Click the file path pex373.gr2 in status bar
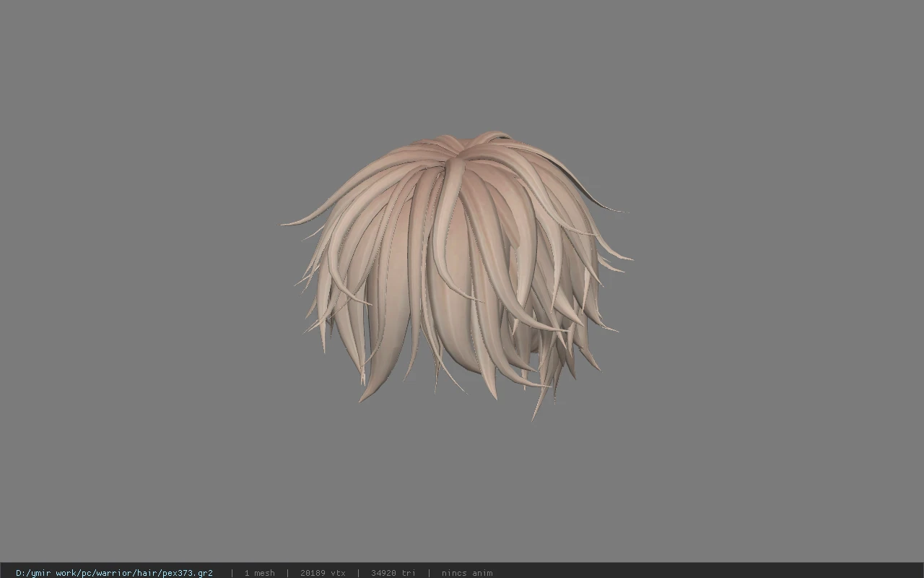 coord(114,573)
